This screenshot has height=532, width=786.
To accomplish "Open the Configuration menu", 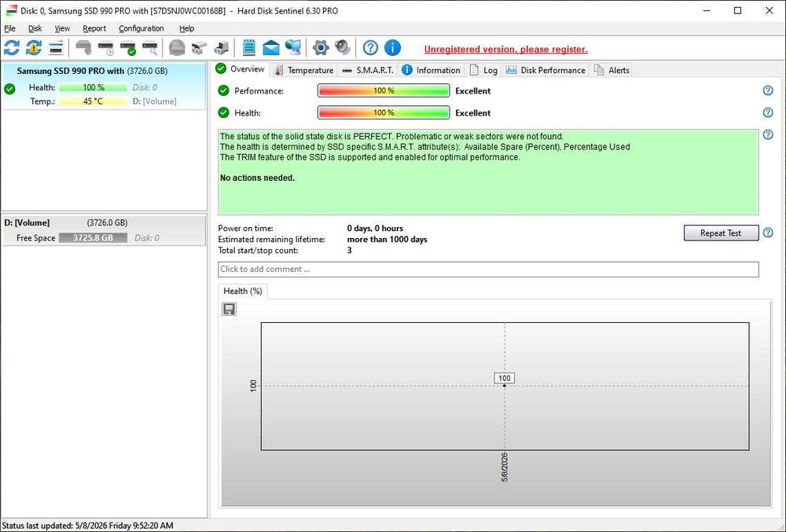I will 141,28.
